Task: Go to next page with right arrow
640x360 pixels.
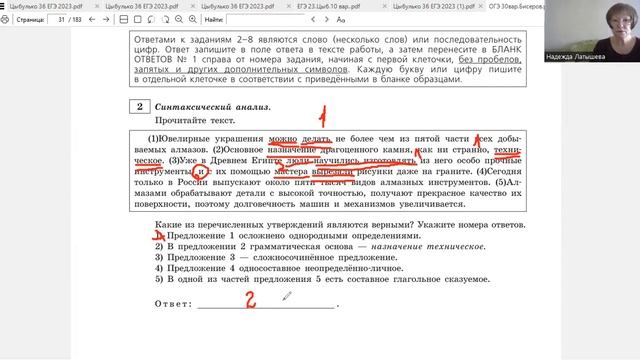Action: click(x=106, y=19)
